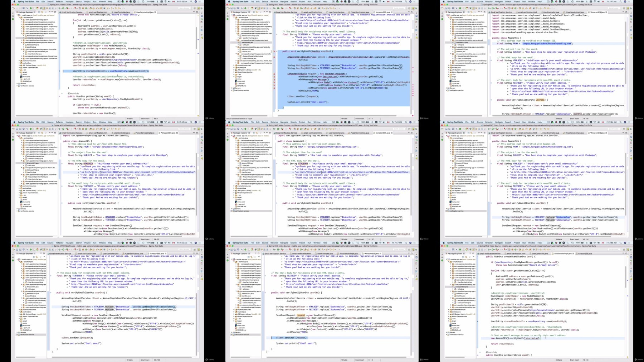Expand Servers node in 7:33 AM Package Explorer
Screen dimensions: 644x362
click(17, 83)
